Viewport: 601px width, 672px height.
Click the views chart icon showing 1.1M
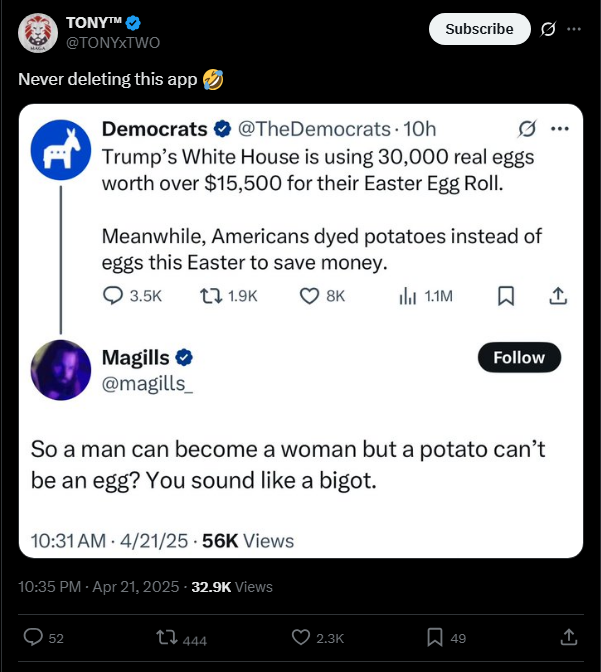(408, 295)
